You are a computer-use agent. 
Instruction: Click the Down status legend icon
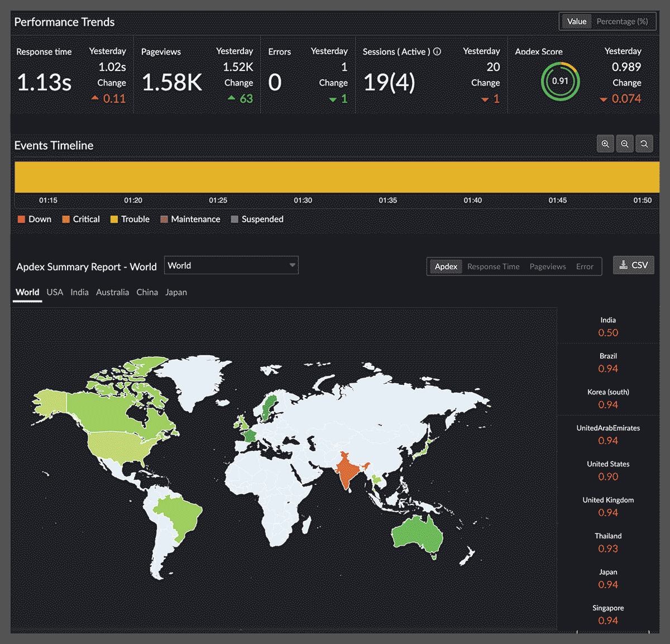pos(21,219)
